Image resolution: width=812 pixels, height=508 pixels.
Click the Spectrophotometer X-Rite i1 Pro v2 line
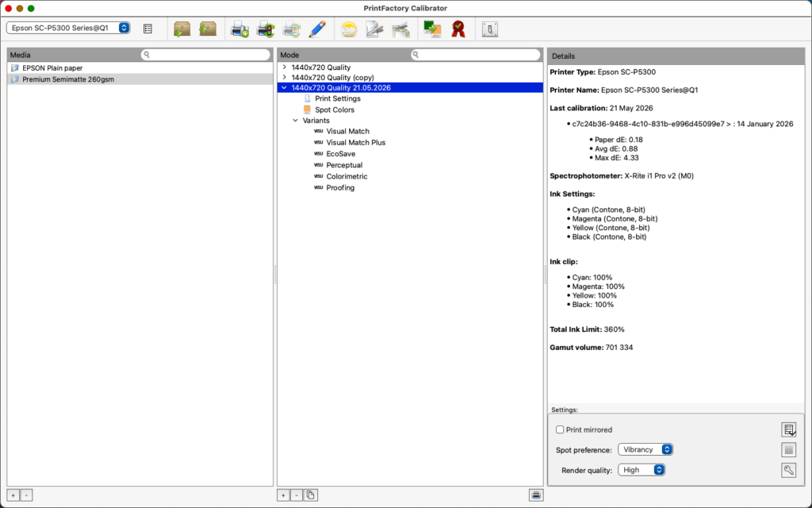point(622,175)
